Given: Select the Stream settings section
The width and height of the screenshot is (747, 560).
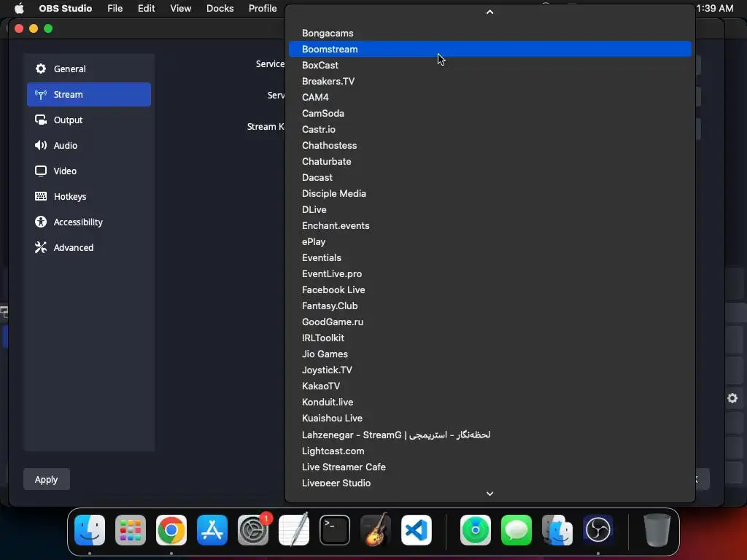Looking at the screenshot, I should point(88,94).
